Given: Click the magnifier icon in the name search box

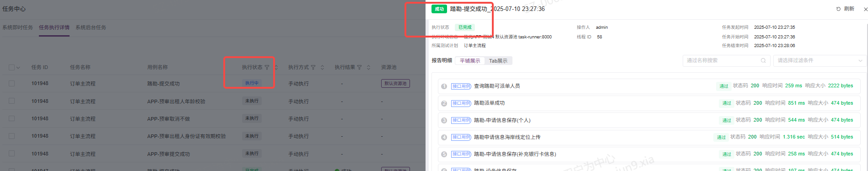Looking at the screenshot, I should pos(763,60).
